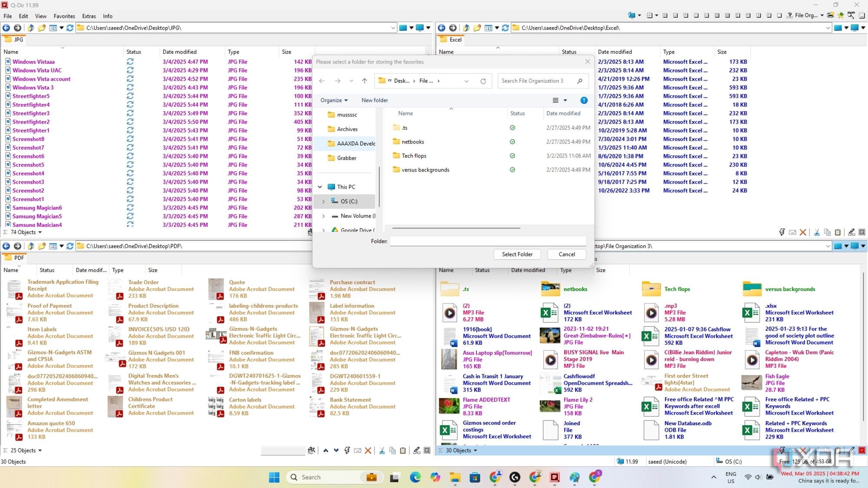Select the Excel pane tab
Viewport: 868px width, 488px height.
[x=451, y=39]
